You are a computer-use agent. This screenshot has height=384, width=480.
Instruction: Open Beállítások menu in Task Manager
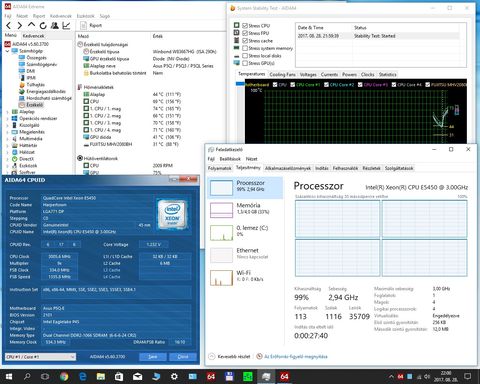point(230,159)
